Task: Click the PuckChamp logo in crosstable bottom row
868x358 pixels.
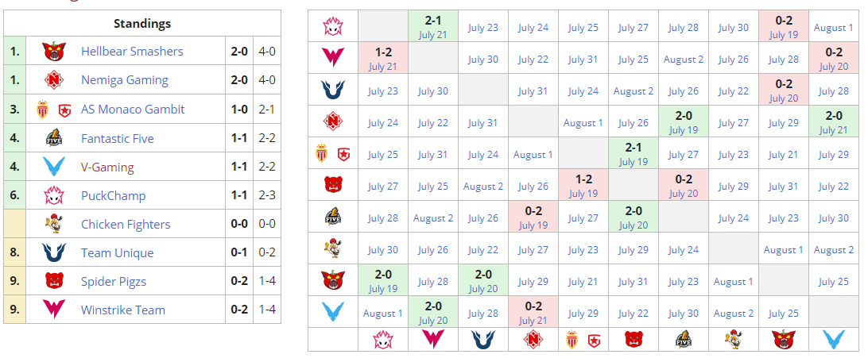Action: (383, 340)
